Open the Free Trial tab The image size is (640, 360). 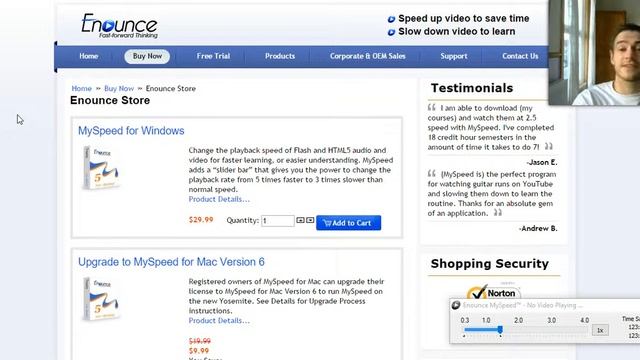[x=213, y=56]
